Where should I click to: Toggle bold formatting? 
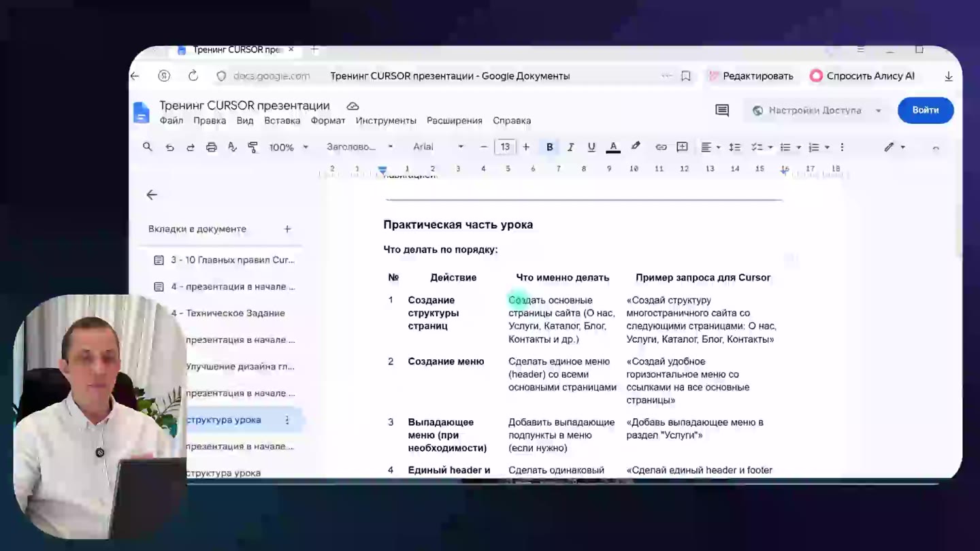(x=550, y=147)
